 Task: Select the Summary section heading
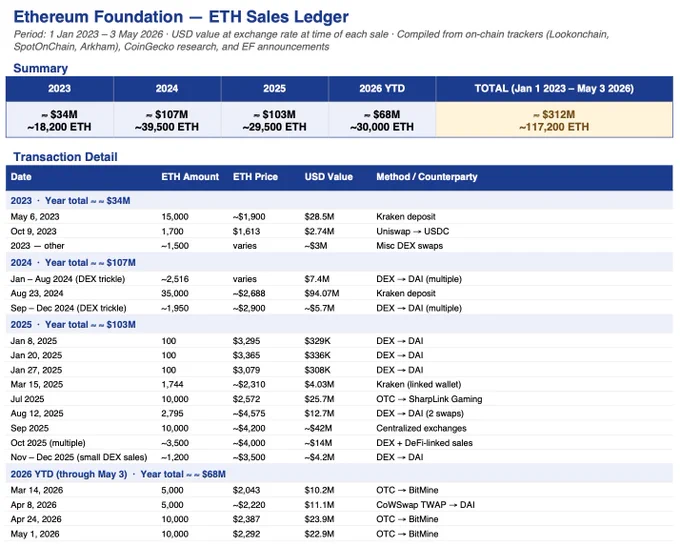click(x=40, y=68)
